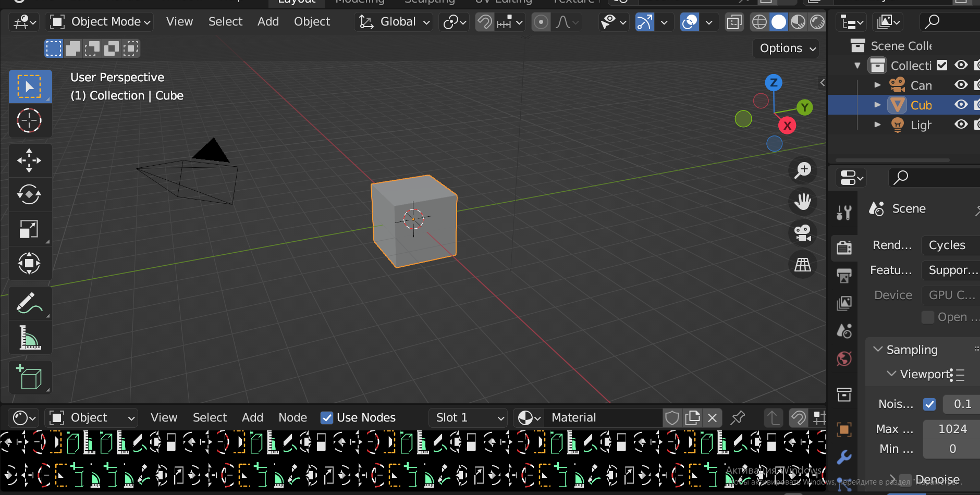The height and width of the screenshot is (495, 980).
Task: Click the Max Samples 1024 field
Action: 952,429
